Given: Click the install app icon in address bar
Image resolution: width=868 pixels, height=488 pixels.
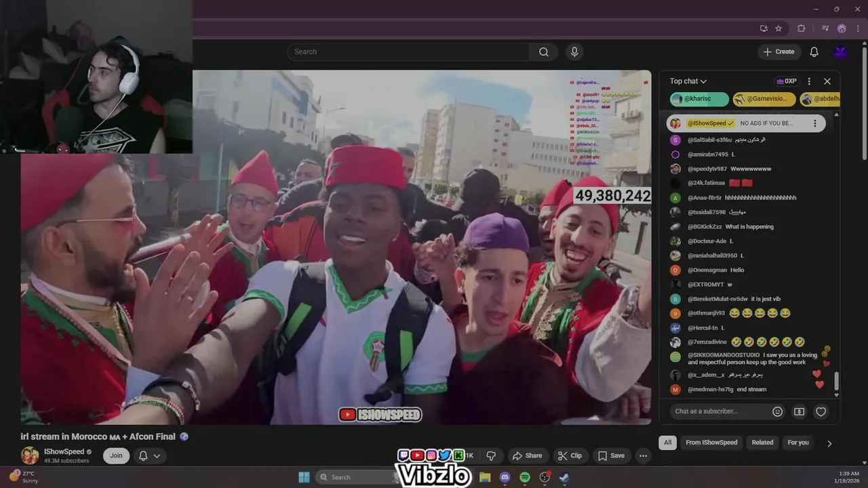Looking at the screenshot, I should coord(764,28).
